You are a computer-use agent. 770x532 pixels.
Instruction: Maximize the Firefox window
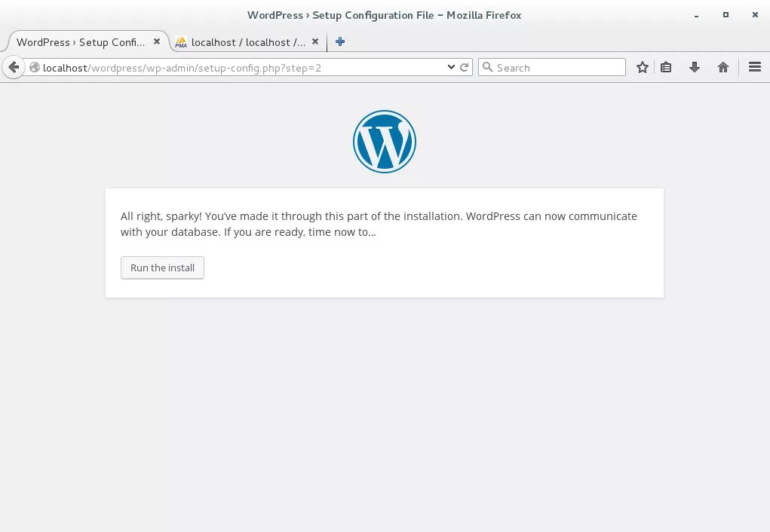pos(726,15)
